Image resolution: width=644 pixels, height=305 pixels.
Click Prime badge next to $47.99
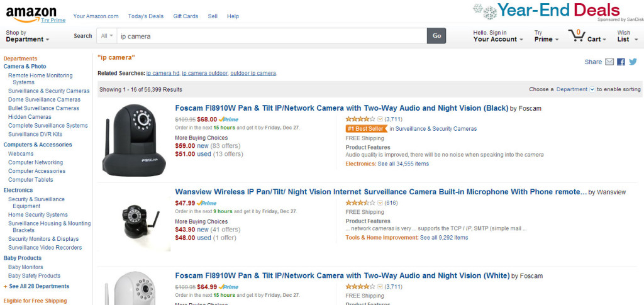[206, 203]
